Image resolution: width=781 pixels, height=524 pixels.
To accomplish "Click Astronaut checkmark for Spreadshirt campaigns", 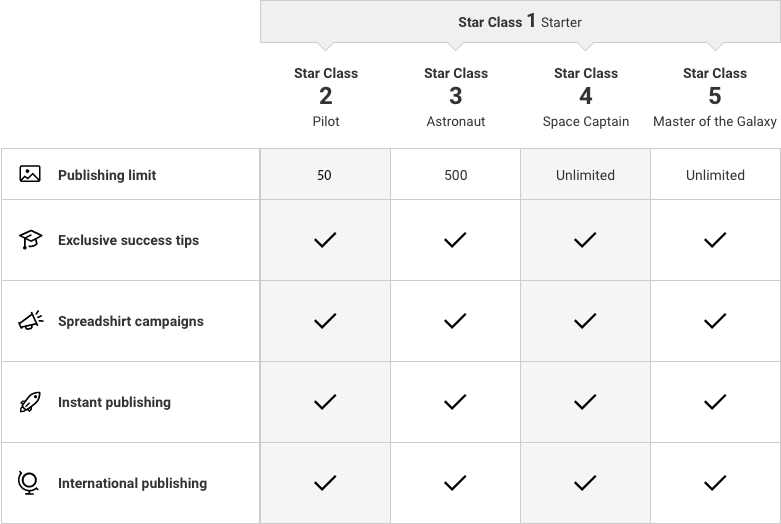I will click(455, 321).
